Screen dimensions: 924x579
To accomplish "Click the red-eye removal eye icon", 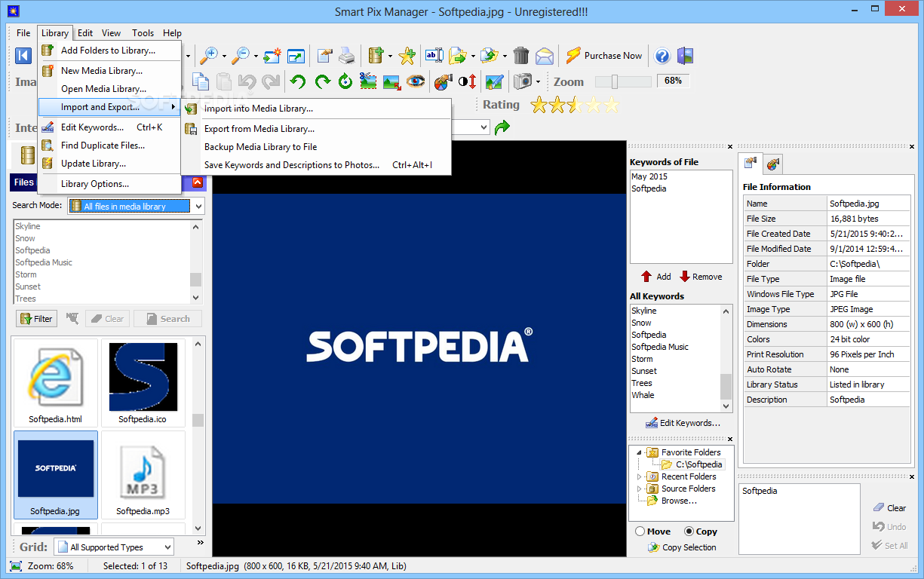I will (416, 81).
